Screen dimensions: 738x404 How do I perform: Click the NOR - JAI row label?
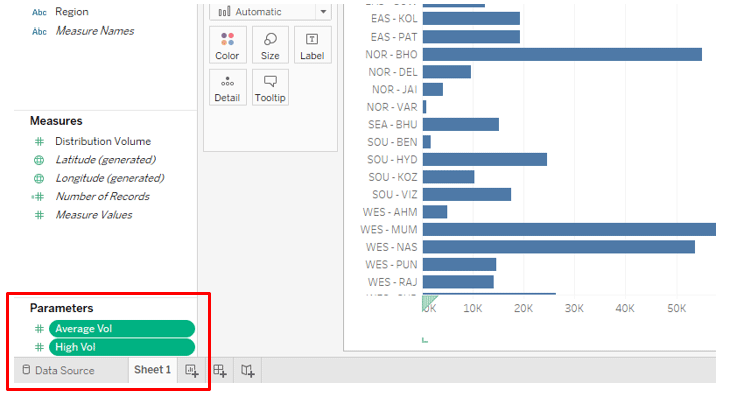coord(394,89)
